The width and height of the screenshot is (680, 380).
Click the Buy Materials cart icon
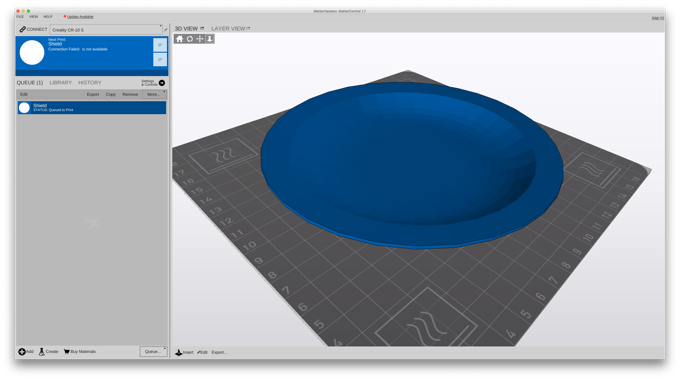click(66, 352)
